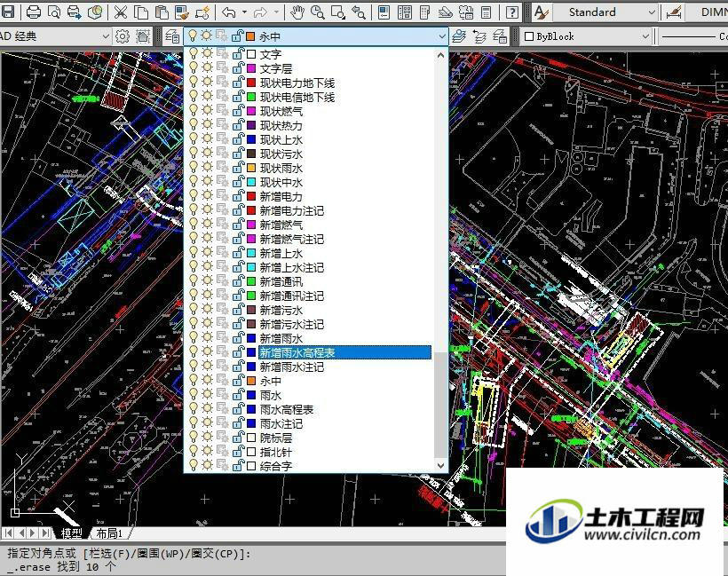The image size is (728, 576).
Task: Click the previous layout tab arrow
Action: click(21, 533)
